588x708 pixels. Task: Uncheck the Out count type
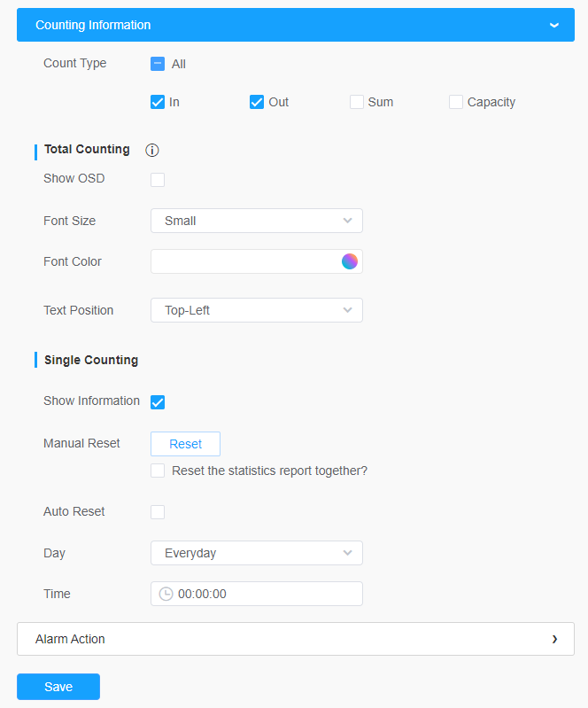[x=257, y=102]
